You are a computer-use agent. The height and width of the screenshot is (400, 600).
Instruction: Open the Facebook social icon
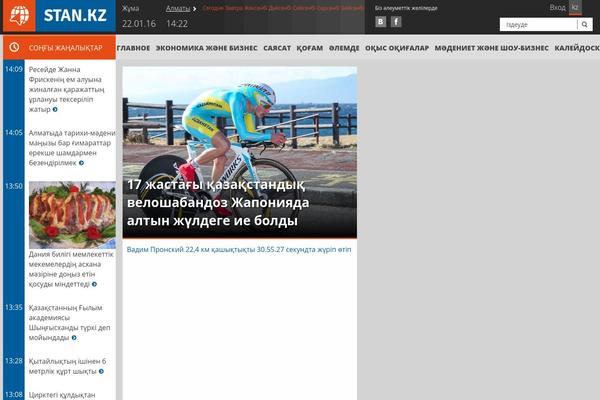(396, 22)
